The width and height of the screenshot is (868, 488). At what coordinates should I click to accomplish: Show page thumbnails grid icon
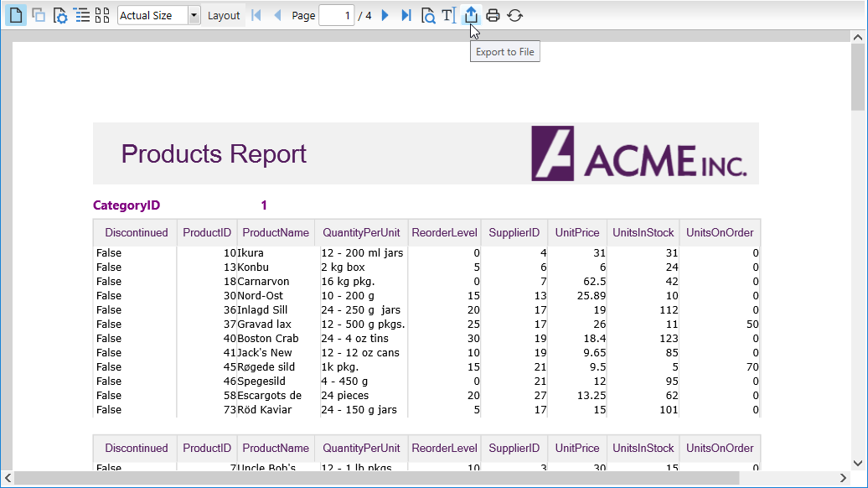point(102,15)
